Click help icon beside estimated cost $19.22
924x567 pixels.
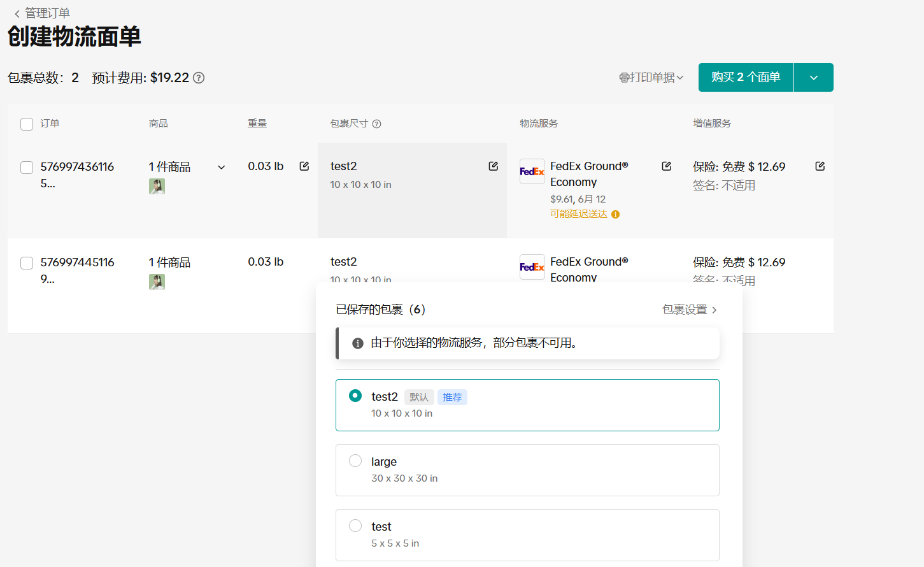click(199, 78)
